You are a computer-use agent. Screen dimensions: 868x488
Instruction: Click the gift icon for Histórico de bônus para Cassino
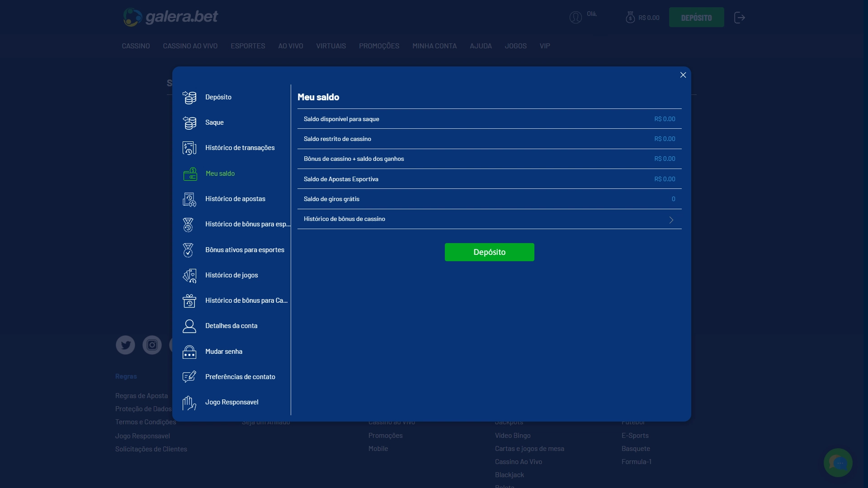pyautogui.click(x=189, y=301)
